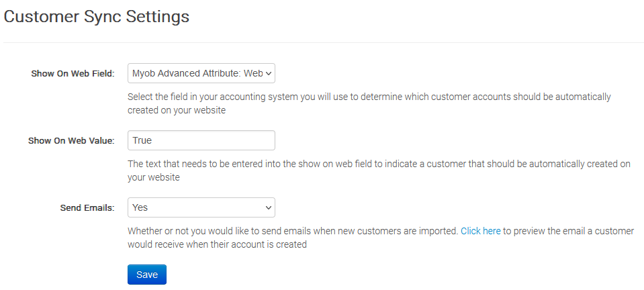Click the chevron on the Myob Advanced Attribute select
The image size is (644, 290).
(x=269, y=73)
